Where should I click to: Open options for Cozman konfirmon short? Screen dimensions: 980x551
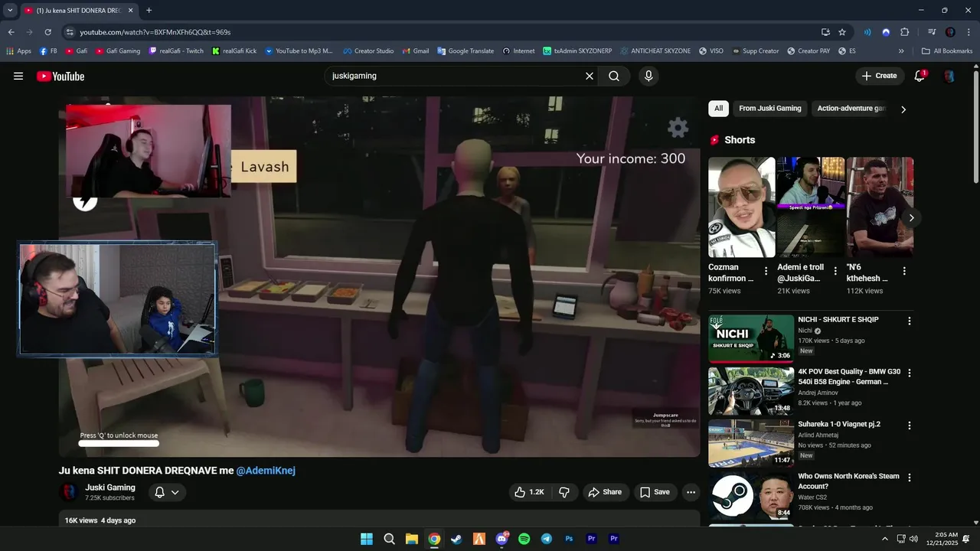tap(766, 271)
